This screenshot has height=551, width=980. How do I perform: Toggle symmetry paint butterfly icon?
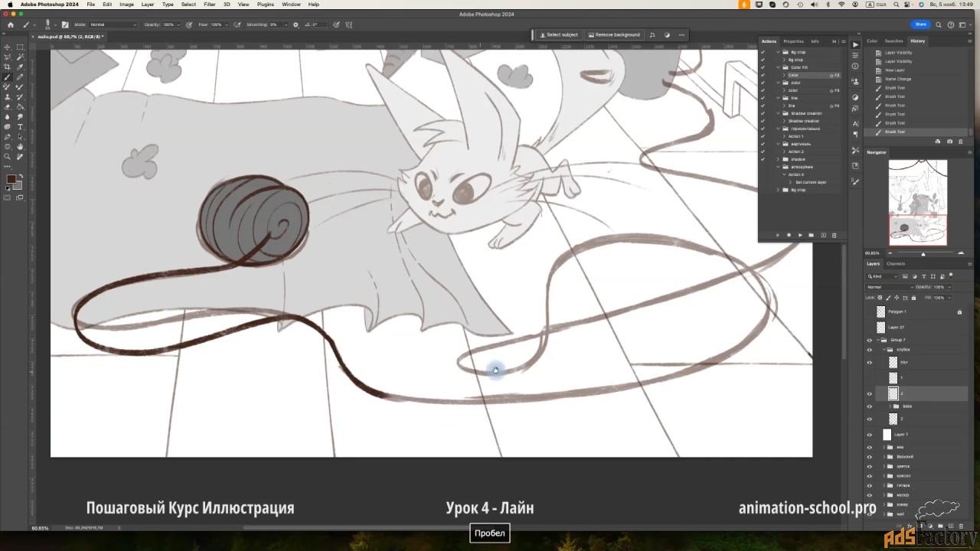[349, 24]
